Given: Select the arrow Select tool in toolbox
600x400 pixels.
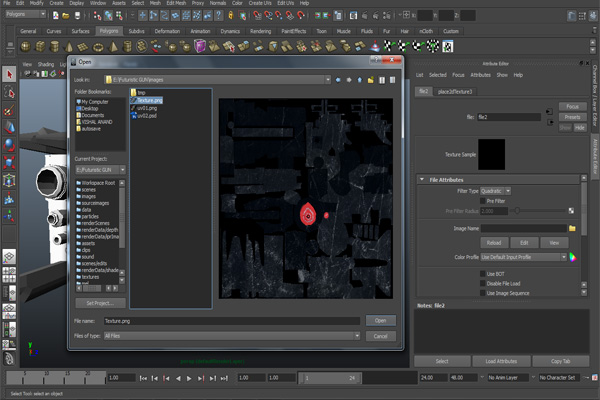Looking at the screenshot, I should [x=9, y=74].
